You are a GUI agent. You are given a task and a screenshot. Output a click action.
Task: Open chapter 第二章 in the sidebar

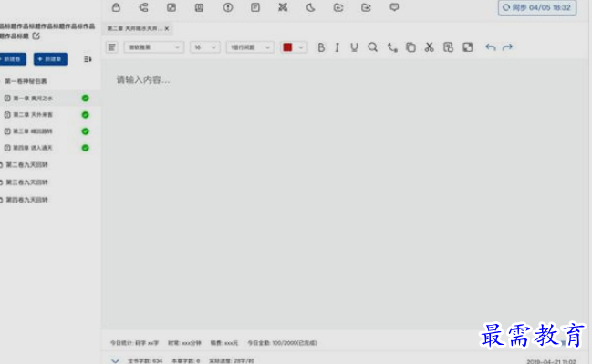pos(33,114)
